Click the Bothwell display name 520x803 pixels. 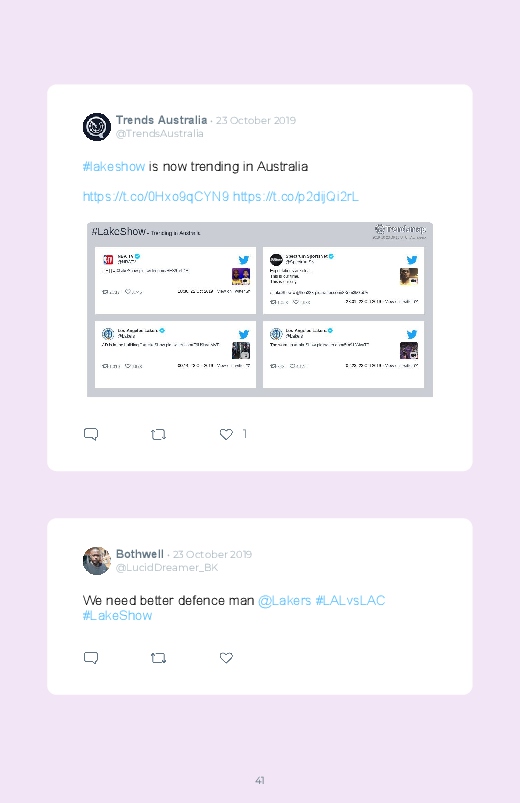(x=140, y=554)
